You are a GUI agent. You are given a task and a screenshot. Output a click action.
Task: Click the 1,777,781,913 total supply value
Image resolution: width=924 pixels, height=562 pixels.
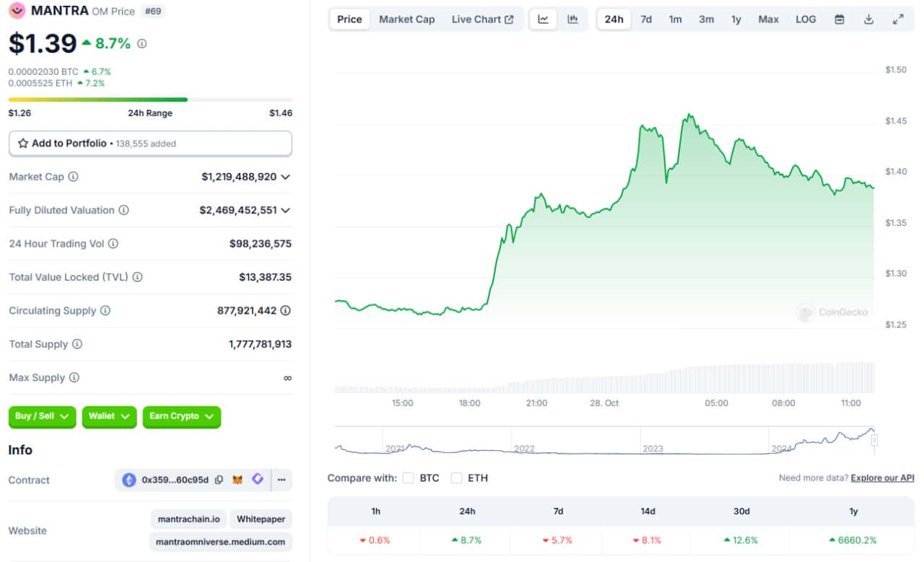(261, 344)
